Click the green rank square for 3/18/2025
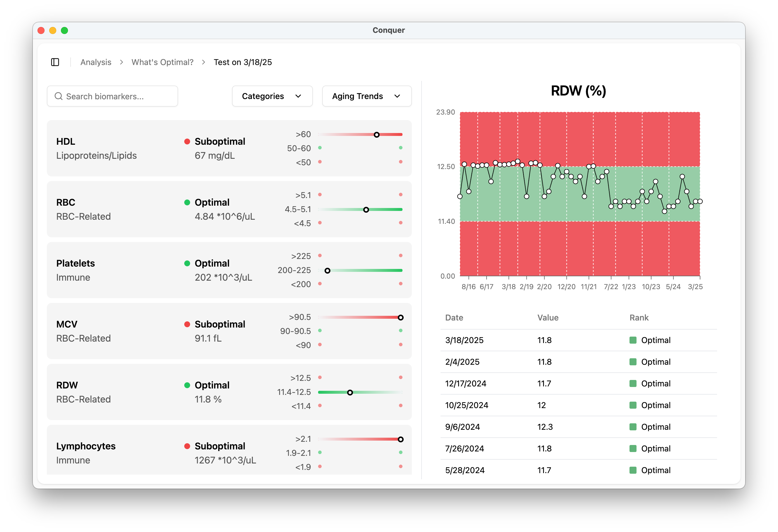 tap(632, 340)
